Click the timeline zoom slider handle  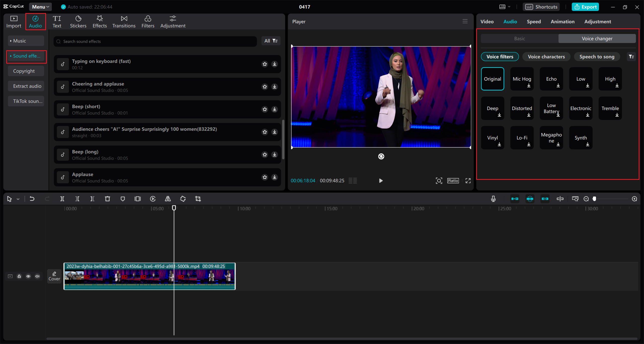[x=594, y=199]
